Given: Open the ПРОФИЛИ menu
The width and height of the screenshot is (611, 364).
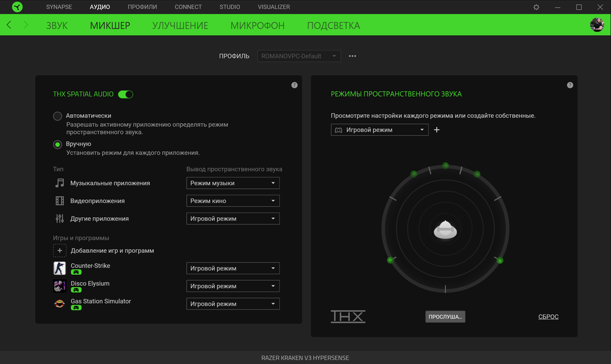Looking at the screenshot, I should 142,7.
